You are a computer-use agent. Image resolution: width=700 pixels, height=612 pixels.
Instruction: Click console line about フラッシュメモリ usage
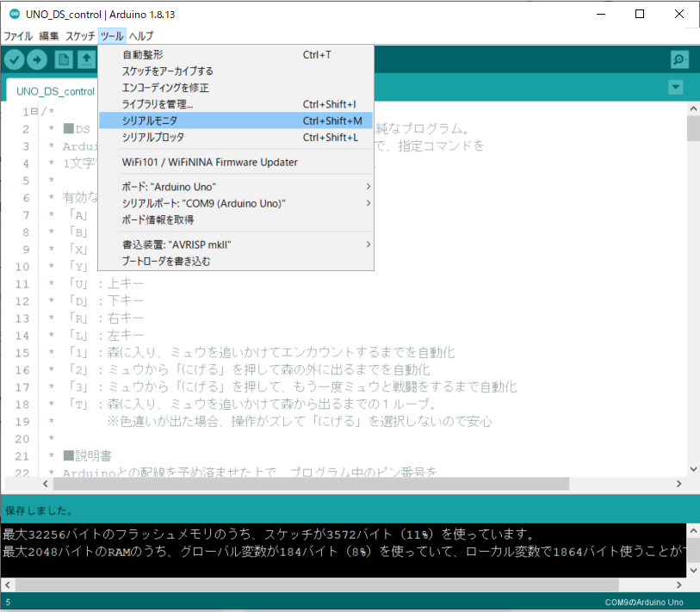coord(269,535)
